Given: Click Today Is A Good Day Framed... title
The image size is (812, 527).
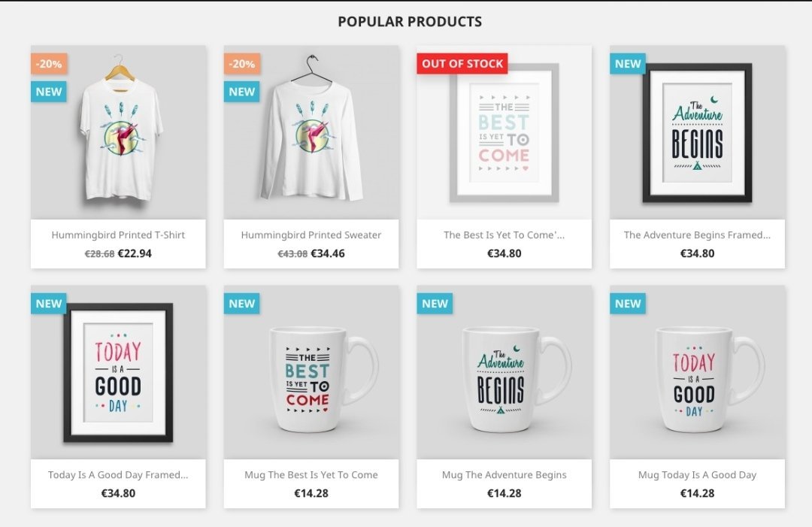Looking at the screenshot, I should [x=118, y=474].
